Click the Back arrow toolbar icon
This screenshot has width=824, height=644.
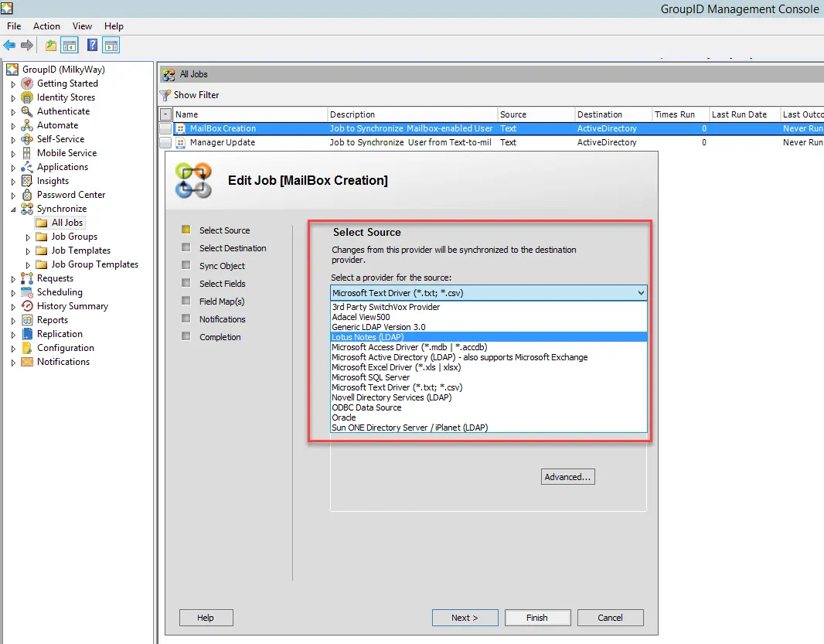click(x=9, y=46)
